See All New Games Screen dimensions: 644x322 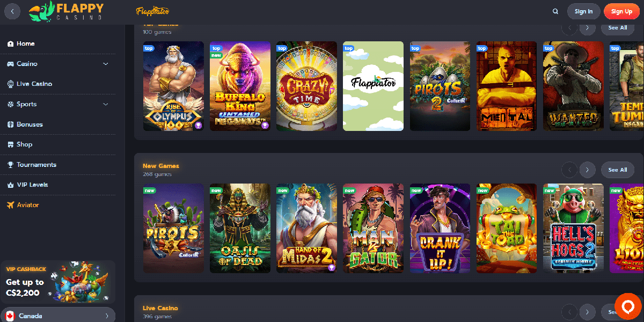click(x=618, y=170)
